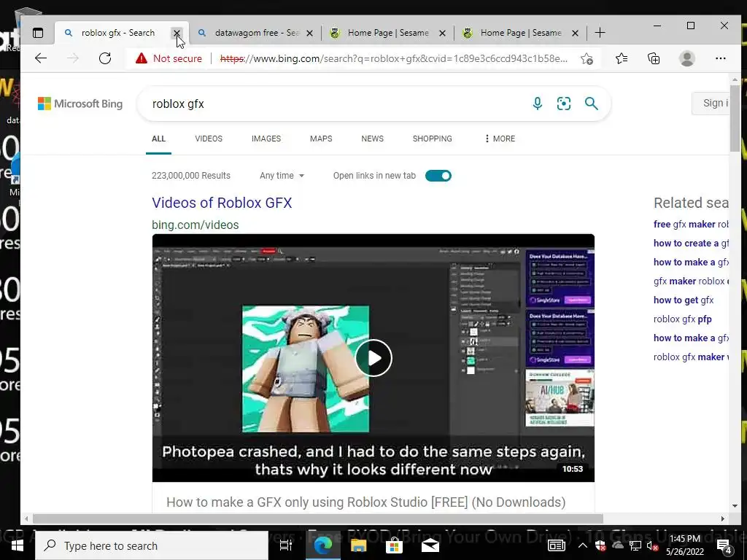Select the VIDEOS search category
747x560 pixels.
(x=209, y=139)
